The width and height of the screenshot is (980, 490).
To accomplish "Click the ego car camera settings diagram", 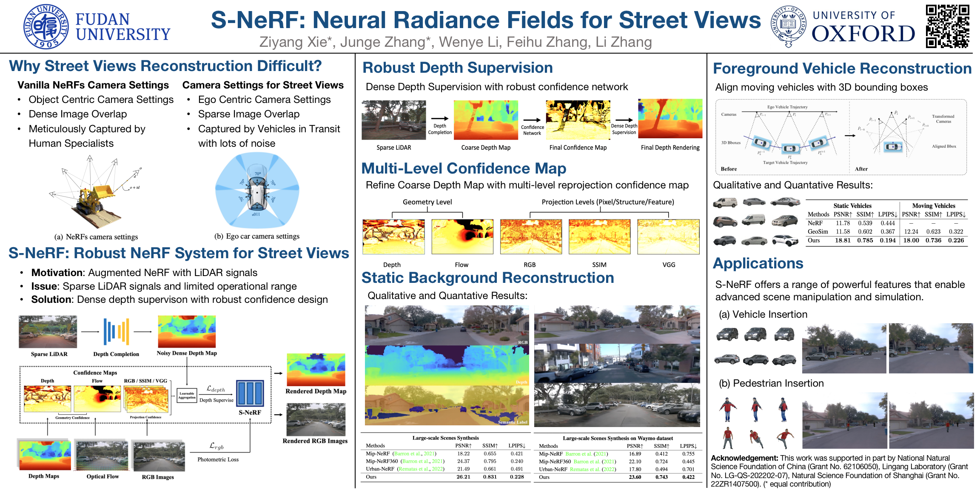I will click(x=257, y=191).
